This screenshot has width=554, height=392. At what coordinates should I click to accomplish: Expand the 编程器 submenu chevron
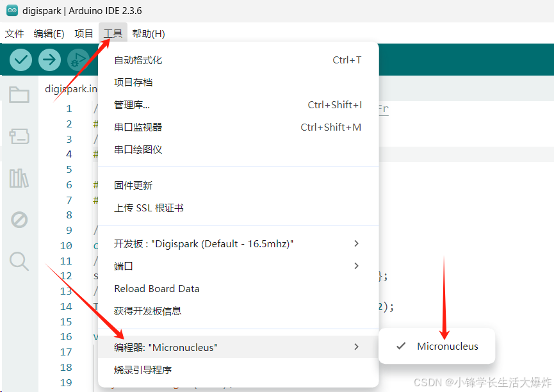[x=356, y=346]
